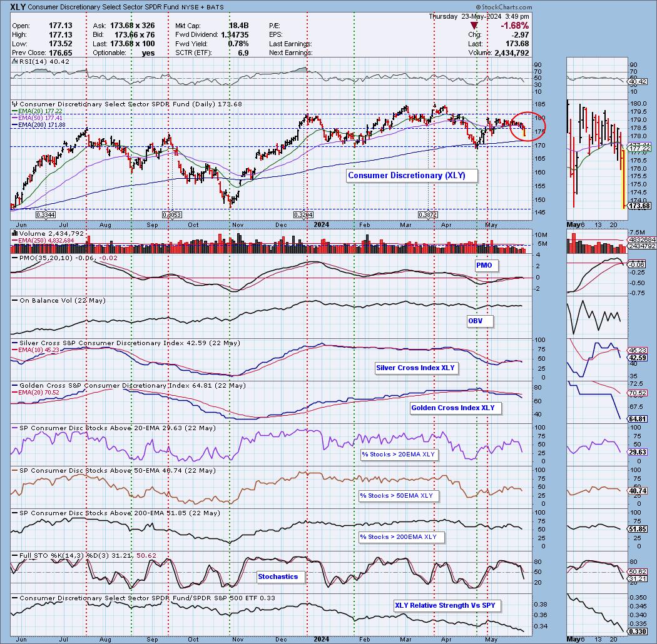Click the -0.06 PMO value tag

point(637,264)
